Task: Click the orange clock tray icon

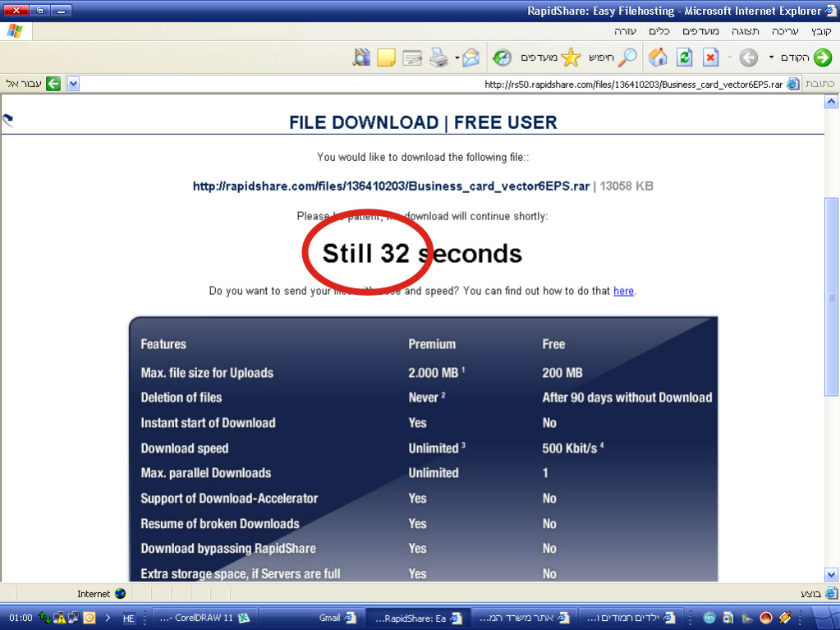Action: [x=90, y=618]
